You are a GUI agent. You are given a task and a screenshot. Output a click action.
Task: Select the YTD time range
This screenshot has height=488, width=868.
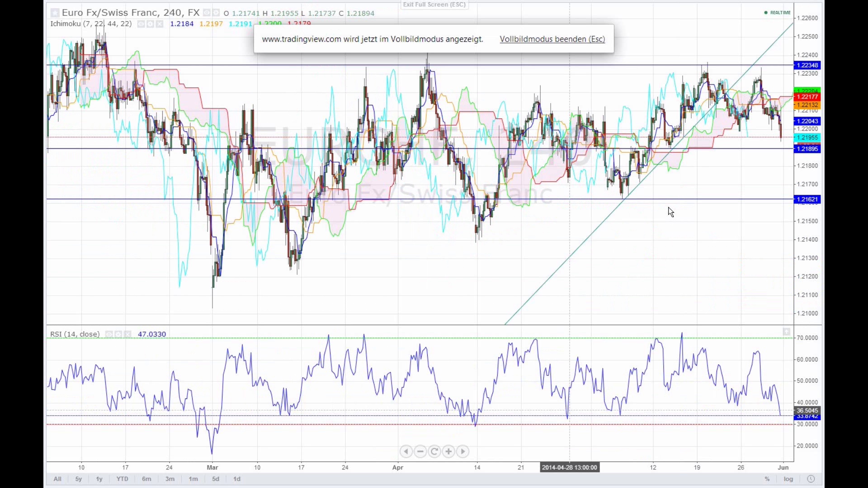[x=122, y=479]
